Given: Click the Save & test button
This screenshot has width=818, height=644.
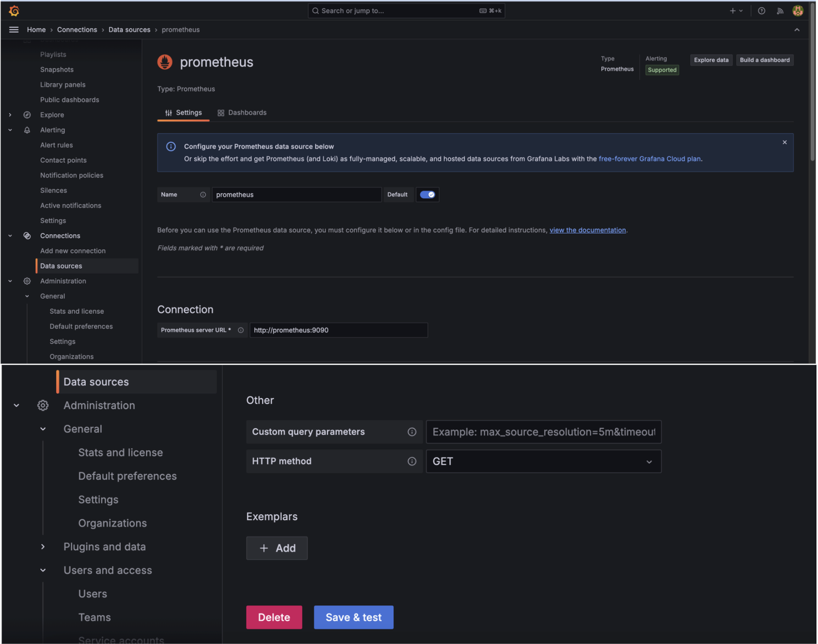Looking at the screenshot, I should tap(354, 618).
